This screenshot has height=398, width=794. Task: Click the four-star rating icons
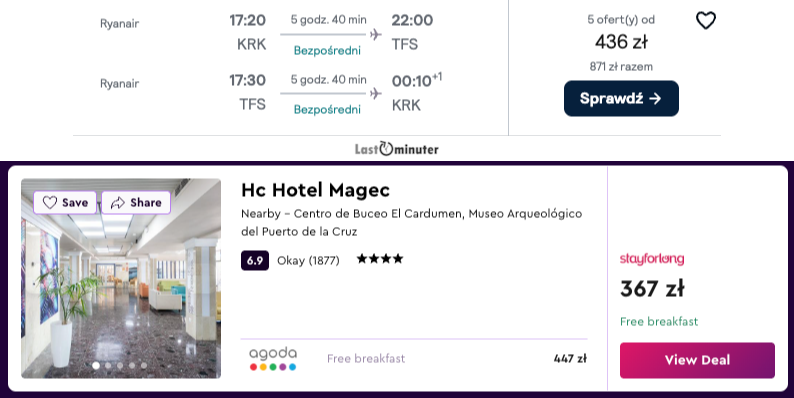(x=380, y=259)
